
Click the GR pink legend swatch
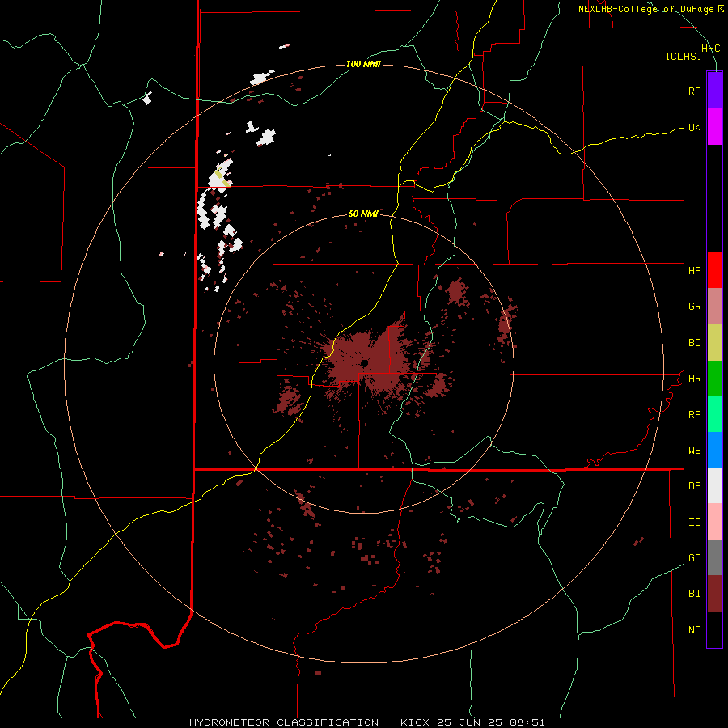point(714,307)
